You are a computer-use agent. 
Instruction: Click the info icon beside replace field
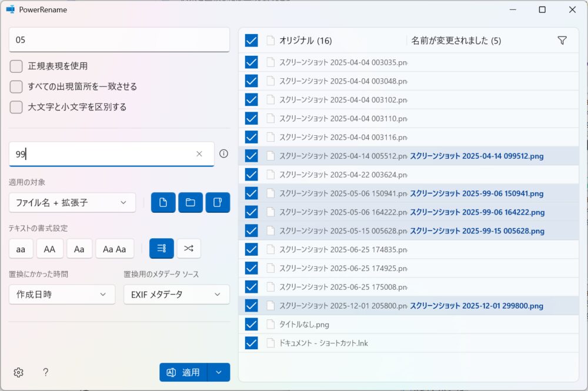pyautogui.click(x=223, y=153)
